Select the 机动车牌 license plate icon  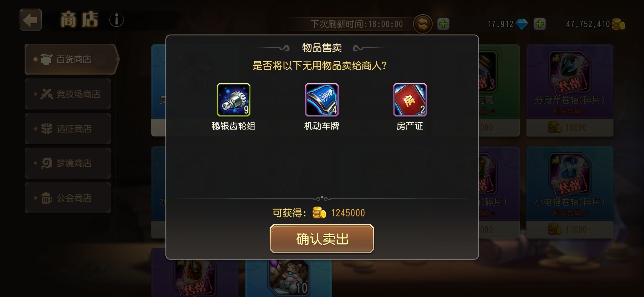(322, 100)
